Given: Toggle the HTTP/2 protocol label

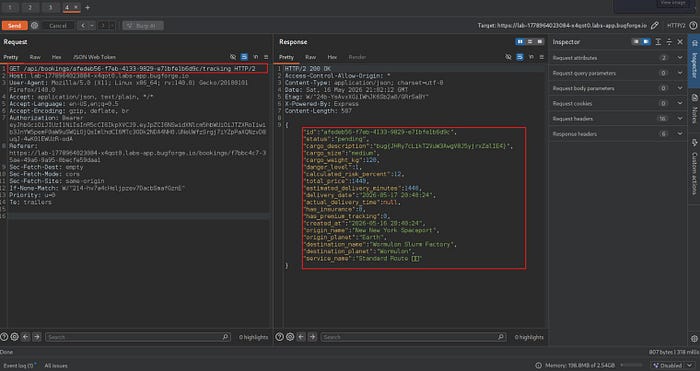Looking at the screenshot, I should (x=676, y=25).
